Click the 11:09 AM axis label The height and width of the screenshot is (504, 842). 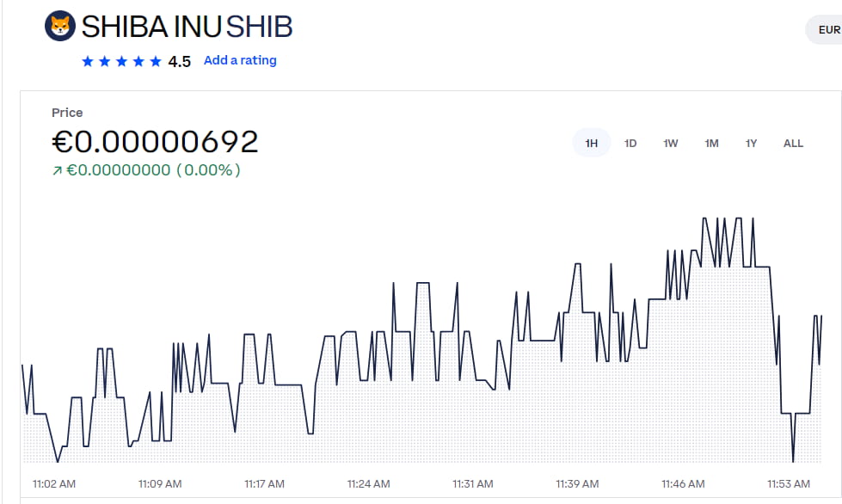[160, 483]
